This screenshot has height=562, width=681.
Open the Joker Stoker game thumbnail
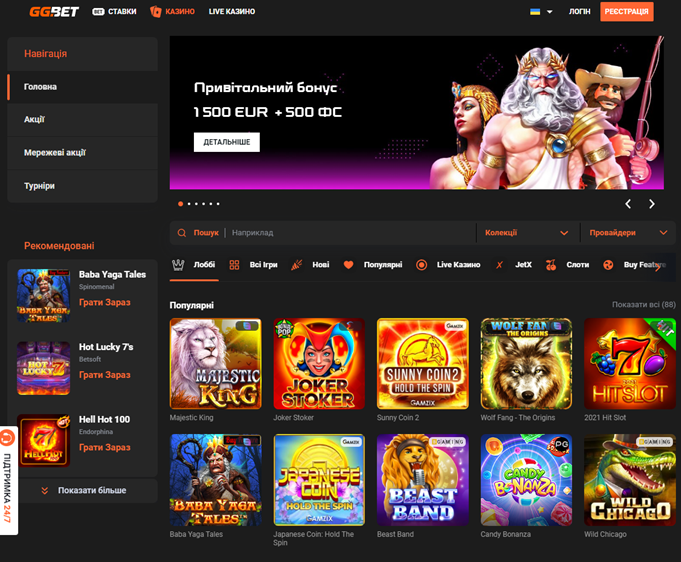(x=319, y=364)
